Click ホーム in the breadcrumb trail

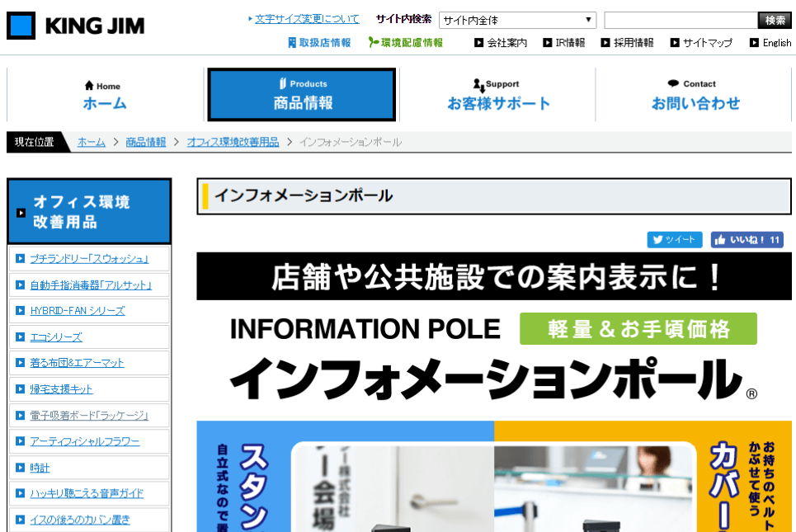92,142
